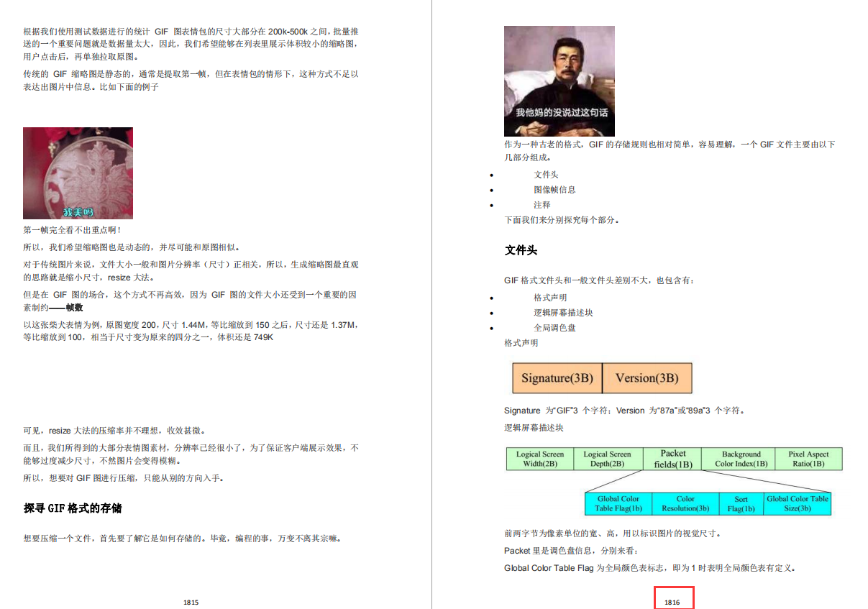The height and width of the screenshot is (609, 868).
Task: Click the red meme image thumbnail
Action: 78,173
